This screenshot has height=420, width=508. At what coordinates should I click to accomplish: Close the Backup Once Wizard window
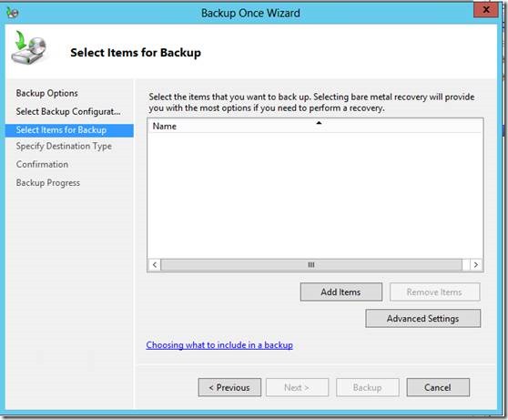coord(485,9)
